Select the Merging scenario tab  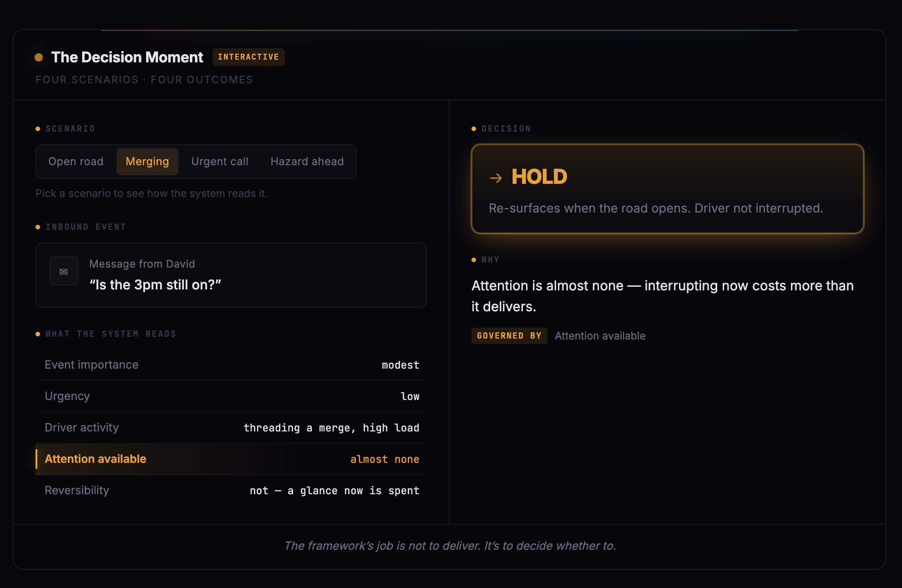147,162
